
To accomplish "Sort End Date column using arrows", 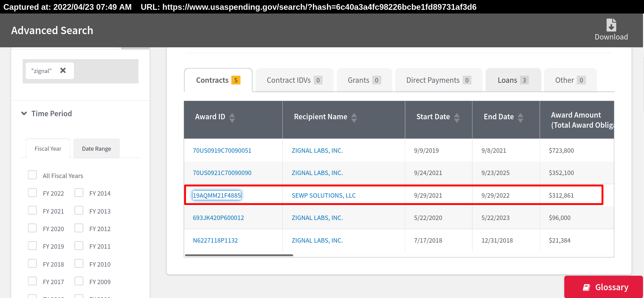I will pyautogui.click(x=520, y=118).
